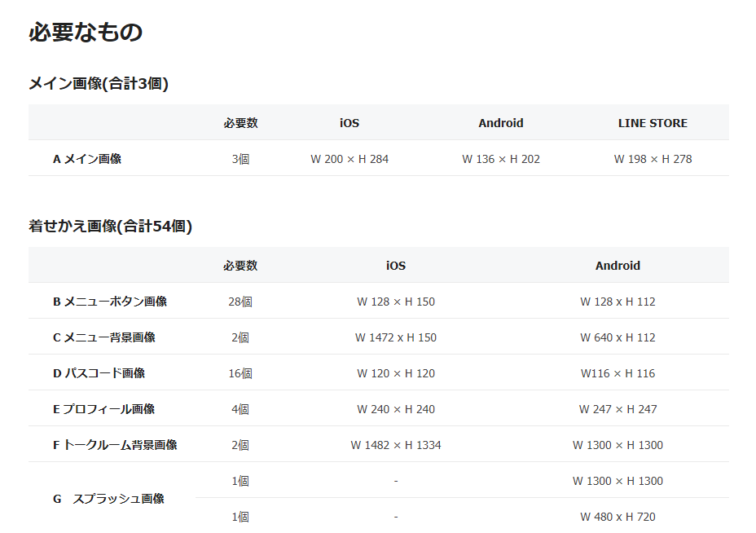Select the D パスコード画像 row label

(x=99, y=373)
